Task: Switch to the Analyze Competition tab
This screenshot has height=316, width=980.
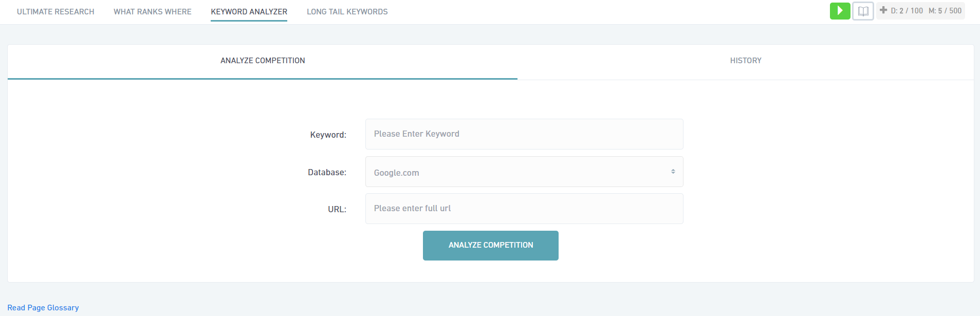Action: 263,61
